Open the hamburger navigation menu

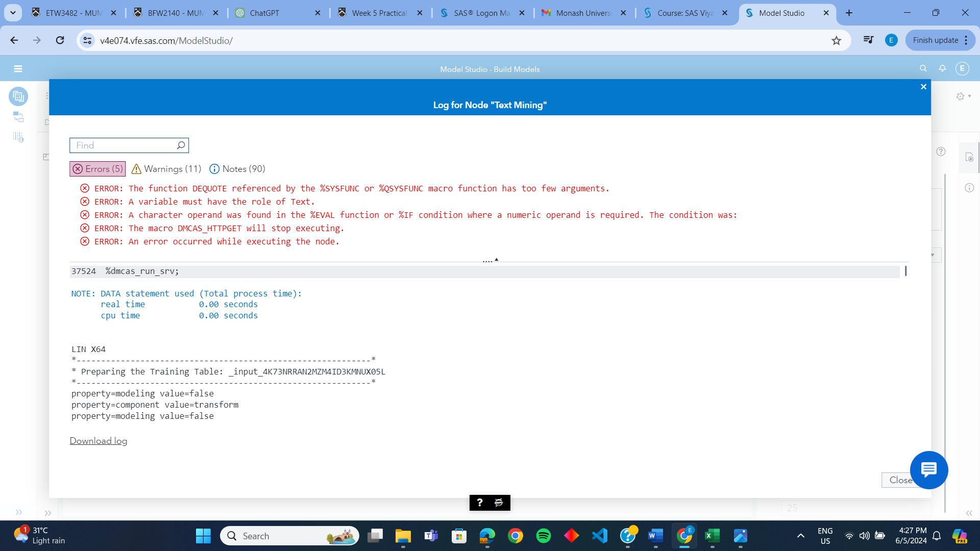pos(18,68)
